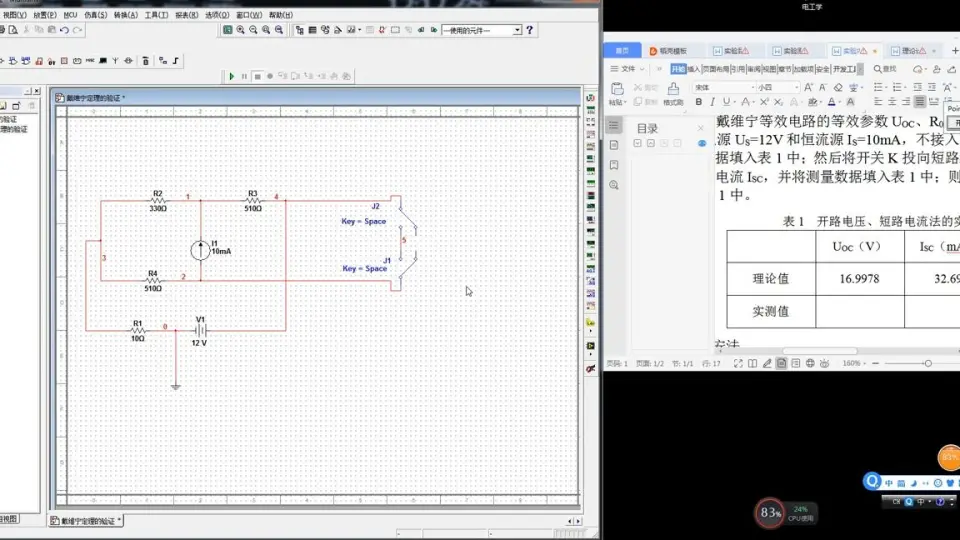Open the 转换(A) transfer menu

(x=126, y=15)
